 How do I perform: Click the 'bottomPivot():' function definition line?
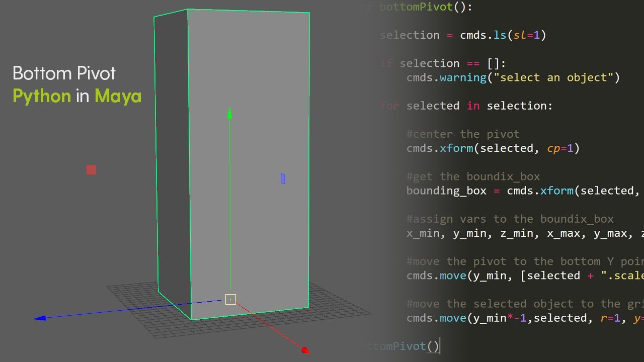tap(419, 7)
